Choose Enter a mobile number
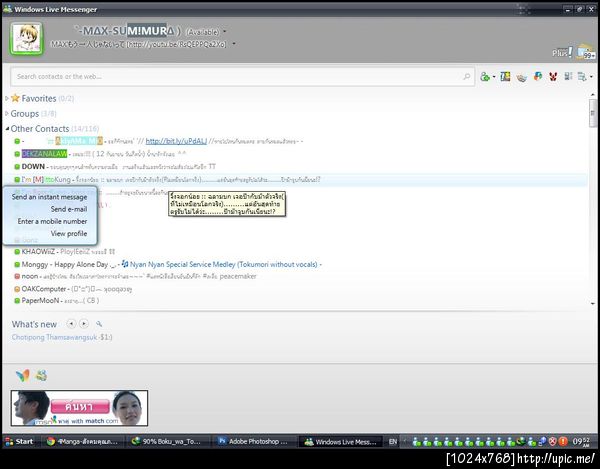Screen dimensions: 600x469 pos(52,221)
